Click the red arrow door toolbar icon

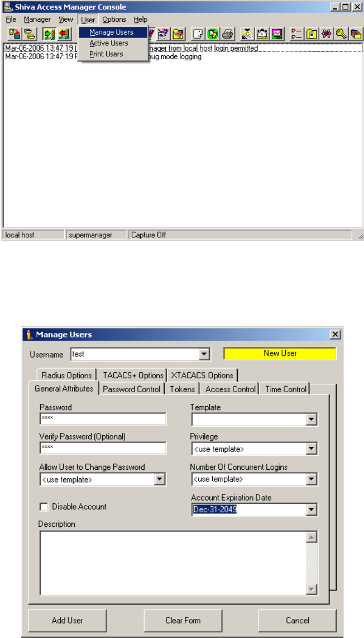point(64,34)
